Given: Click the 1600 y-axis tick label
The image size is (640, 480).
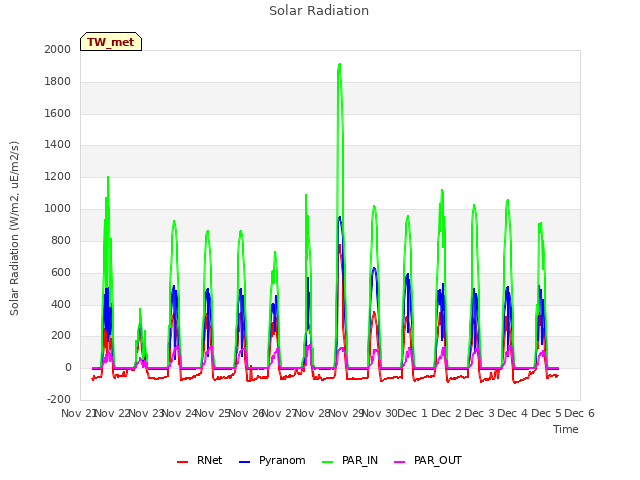Looking at the screenshot, I should [x=58, y=113].
